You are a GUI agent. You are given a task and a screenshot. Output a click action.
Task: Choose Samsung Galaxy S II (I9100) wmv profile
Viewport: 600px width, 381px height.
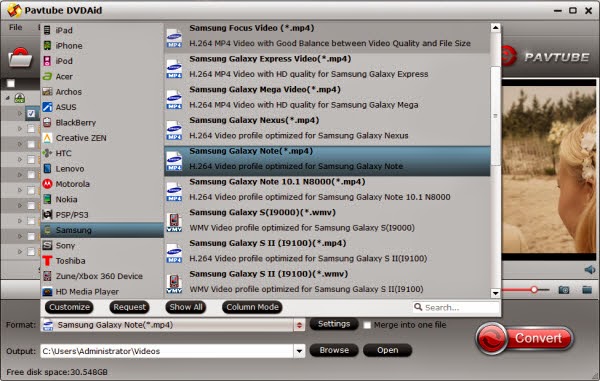[x=327, y=282]
